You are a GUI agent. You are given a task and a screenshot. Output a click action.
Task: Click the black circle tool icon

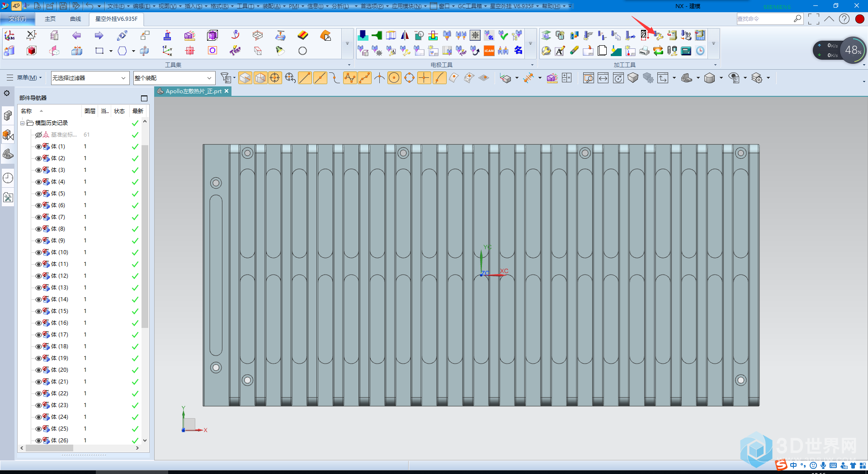302,51
